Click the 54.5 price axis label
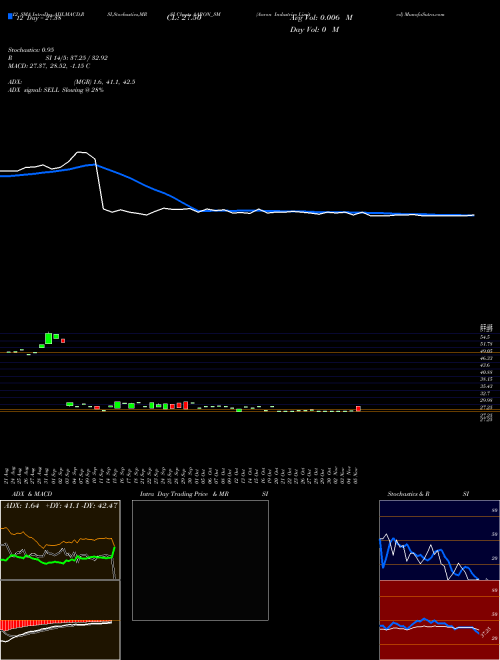 [485, 337]
